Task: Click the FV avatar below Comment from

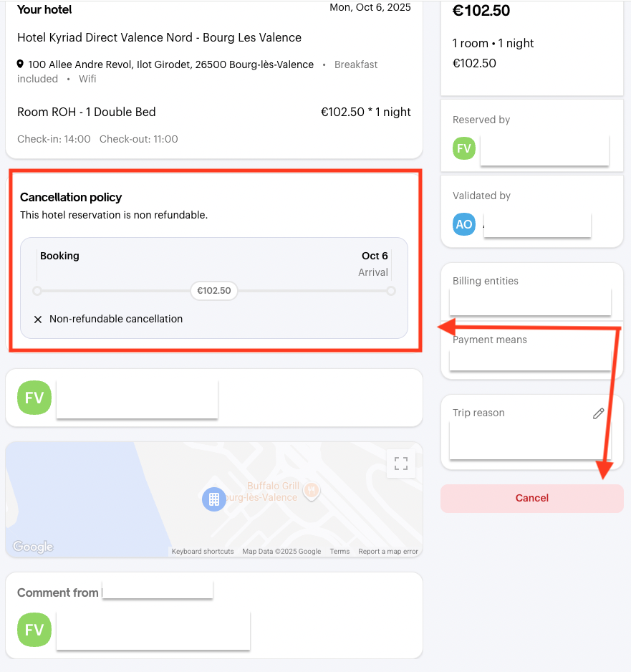Action: tap(34, 630)
